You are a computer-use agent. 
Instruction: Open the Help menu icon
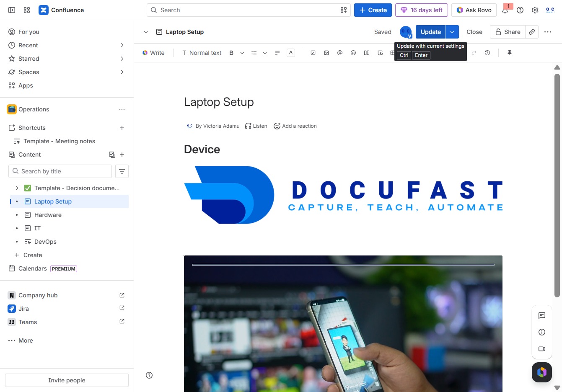[x=520, y=10]
